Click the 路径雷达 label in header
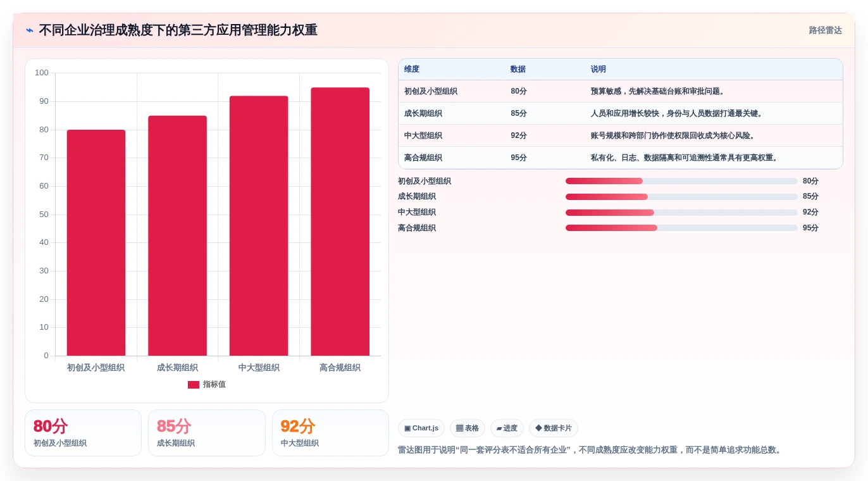 825,30
